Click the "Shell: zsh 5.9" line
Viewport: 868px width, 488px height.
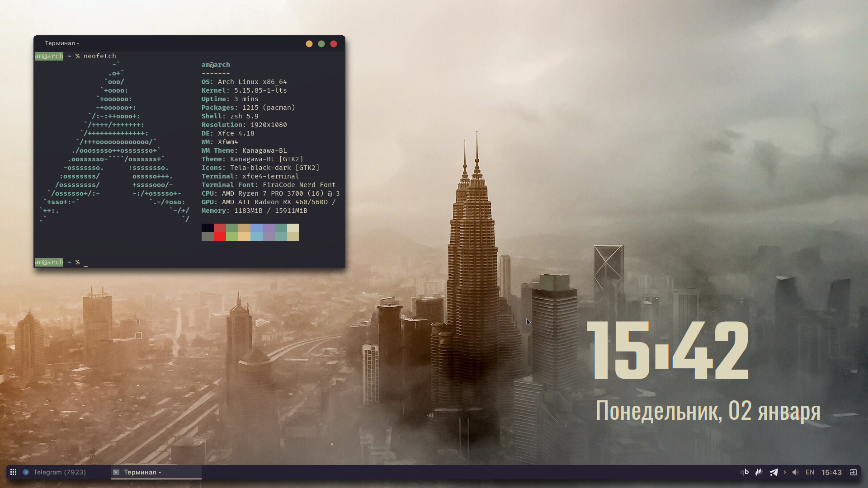(230, 116)
